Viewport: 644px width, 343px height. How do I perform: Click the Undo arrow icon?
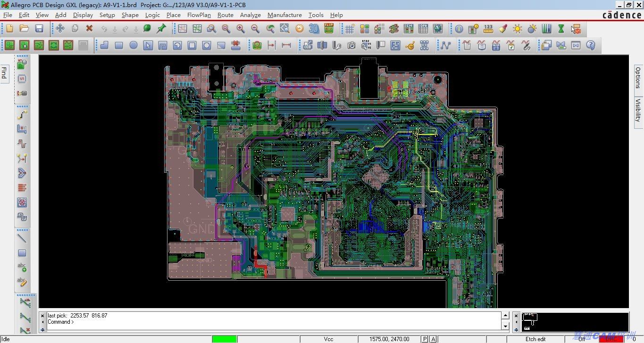pos(104,29)
